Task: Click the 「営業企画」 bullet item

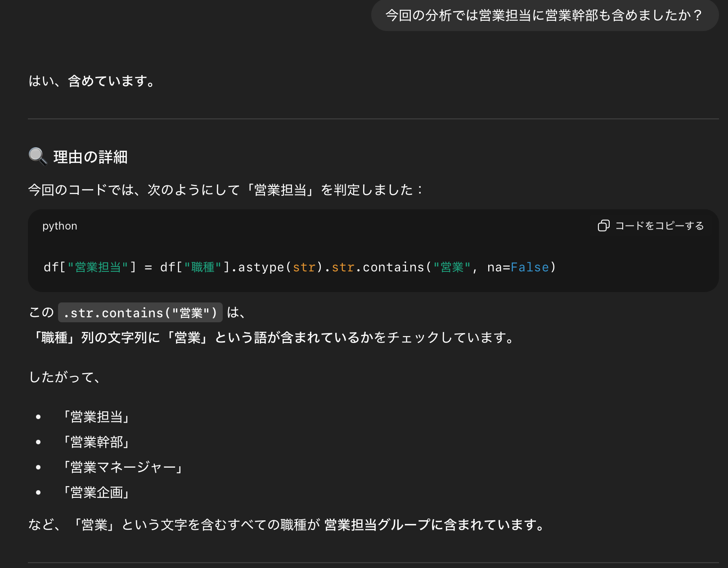Action: pyautogui.click(x=97, y=492)
